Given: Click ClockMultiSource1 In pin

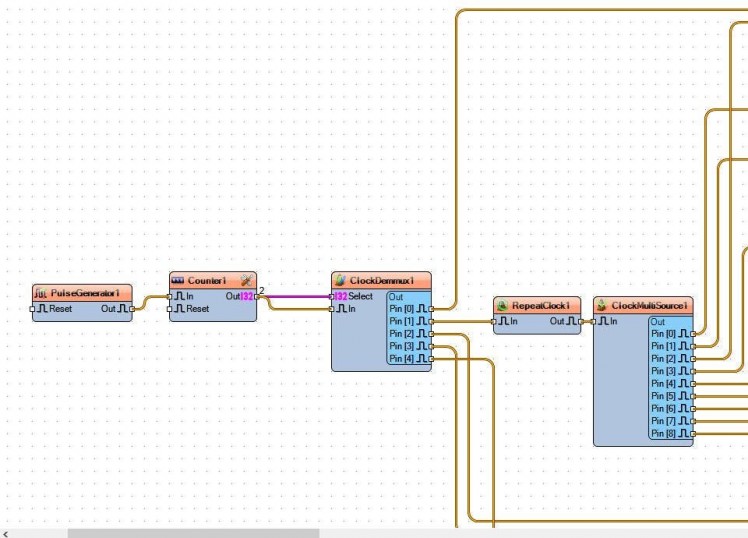Looking at the screenshot, I should point(594,321).
